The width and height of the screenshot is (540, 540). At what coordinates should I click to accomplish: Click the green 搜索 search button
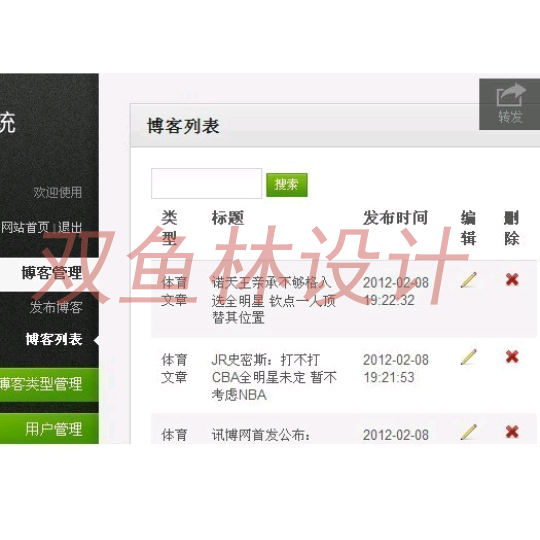coord(287,185)
